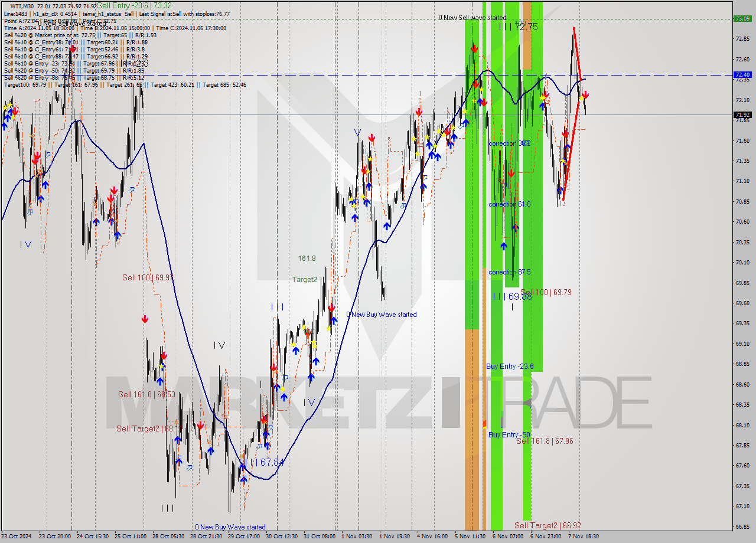Click the current price 71.92 tag
The height and width of the screenshot is (543, 756).
(742, 115)
